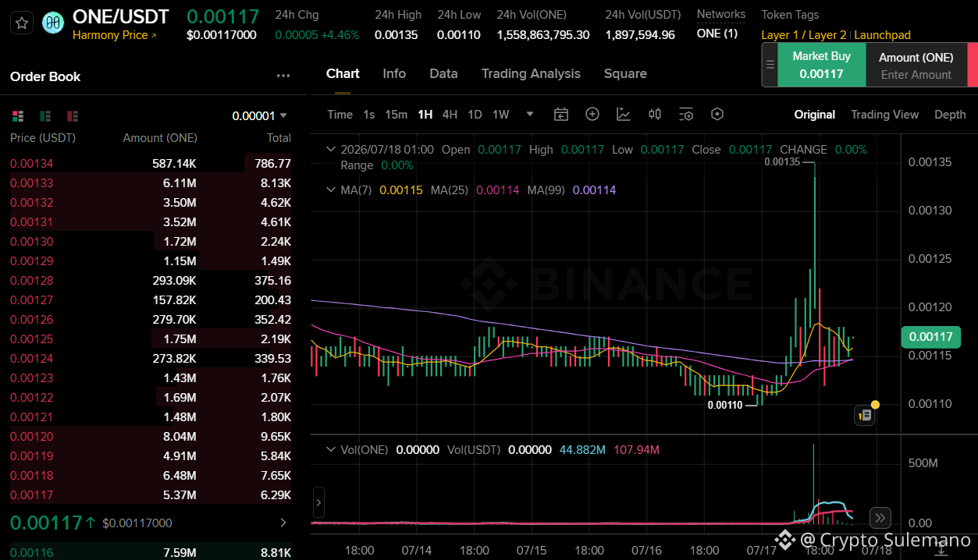Click the MA(25) 0.00114 indicator label
Image resolution: width=978 pixels, height=560 pixels.
pos(475,190)
